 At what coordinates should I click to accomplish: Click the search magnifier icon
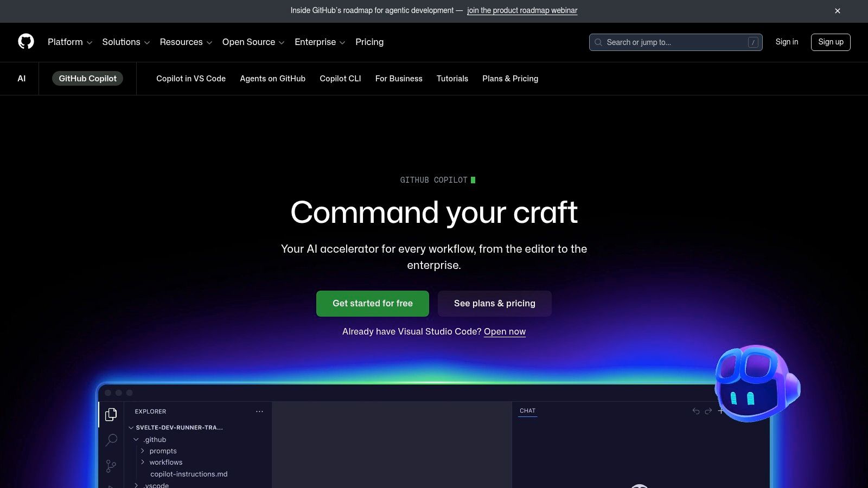[x=598, y=42]
